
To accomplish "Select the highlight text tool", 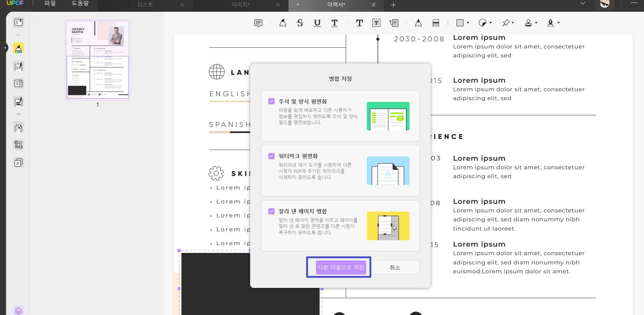I will click(x=283, y=23).
